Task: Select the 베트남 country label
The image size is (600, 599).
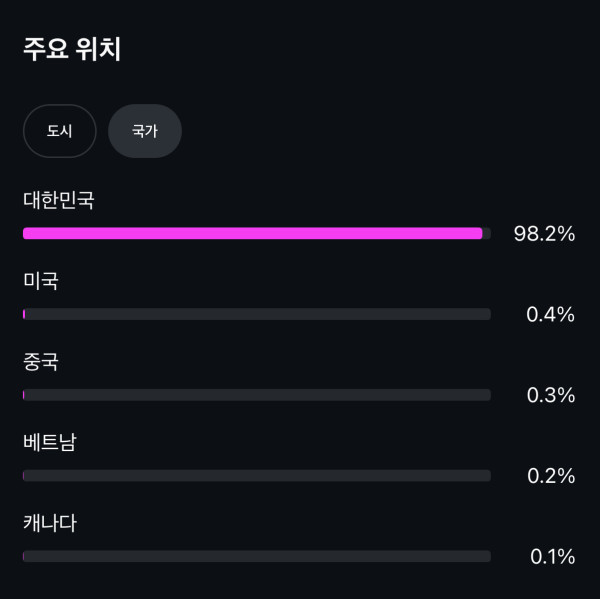Action: tap(50, 442)
